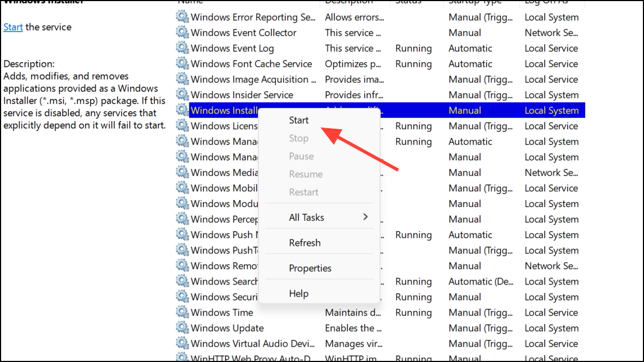644x362 pixels.
Task: Click gear icon beside Windows Time
Action: (x=182, y=312)
